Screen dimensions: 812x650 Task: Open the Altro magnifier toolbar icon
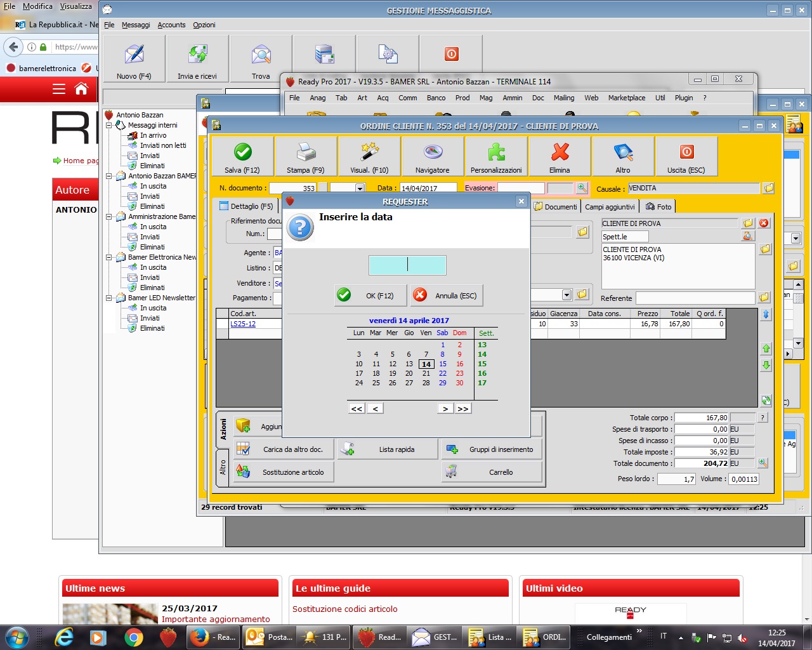(623, 152)
